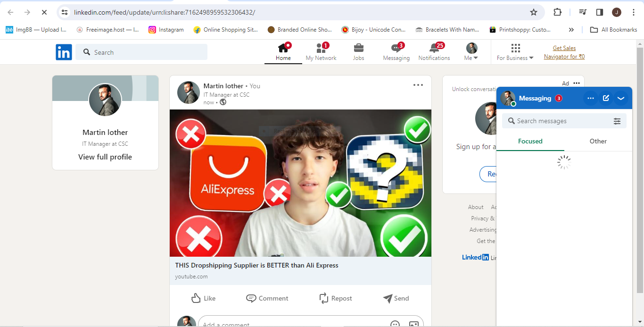Click the youtube.com source text

click(x=191, y=277)
